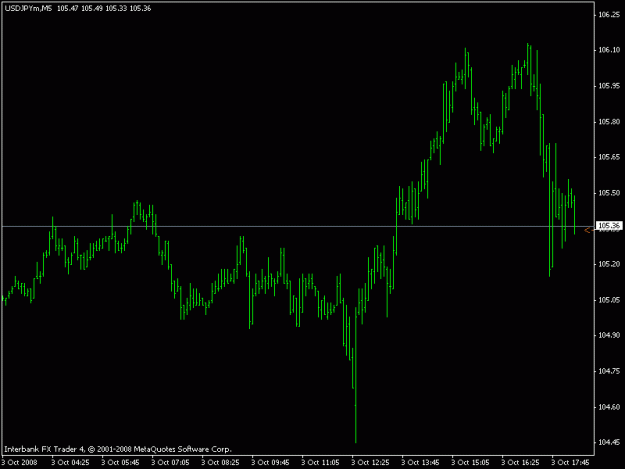This screenshot has width=625, height=469.
Task: Click the 3 Oct 09:45 time label
Action: 270,463
